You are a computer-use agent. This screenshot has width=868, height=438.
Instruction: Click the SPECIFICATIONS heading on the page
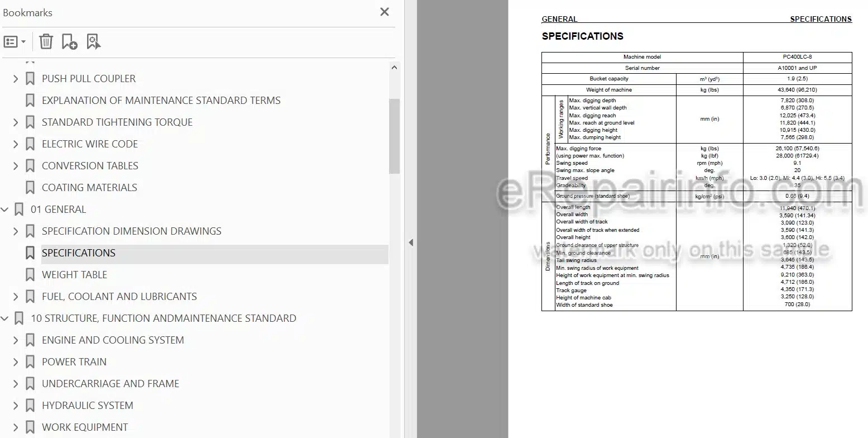(582, 36)
